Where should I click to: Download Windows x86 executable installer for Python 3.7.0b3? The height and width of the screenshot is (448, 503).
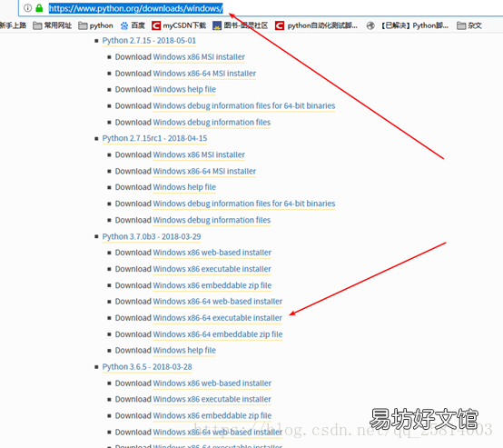coord(212,269)
